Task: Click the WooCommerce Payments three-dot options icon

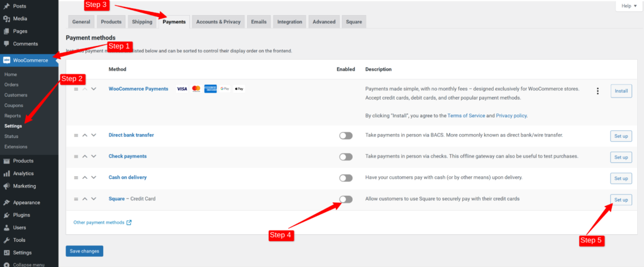Action: 597,91
